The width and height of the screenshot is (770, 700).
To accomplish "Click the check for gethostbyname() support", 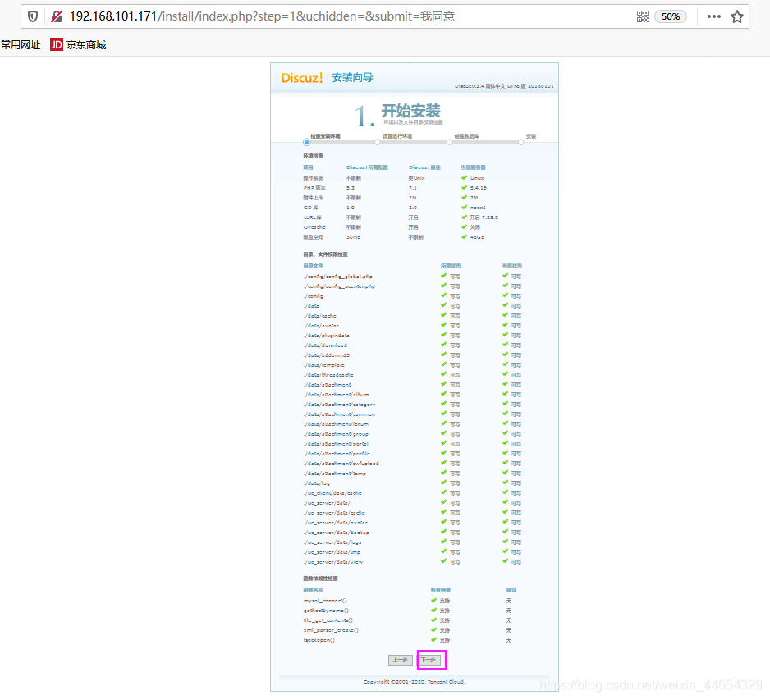I will click(433, 611).
